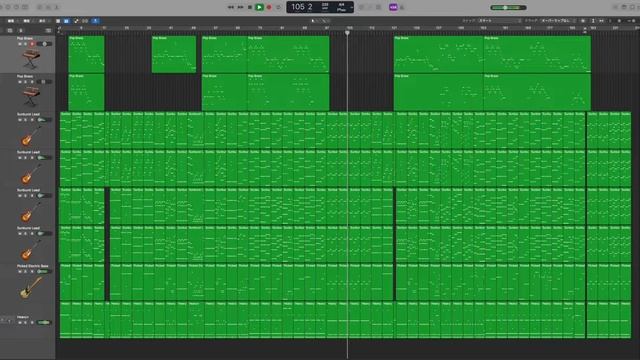The width and height of the screenshot is (640, 360).
Task: Toggle the Show Flex button
Action: click(85, 21)
